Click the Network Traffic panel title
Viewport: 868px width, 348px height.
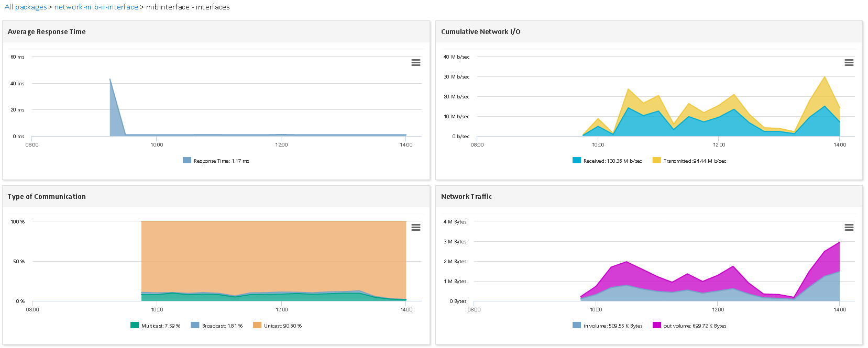pyautogui.click(x=466, y=197)
